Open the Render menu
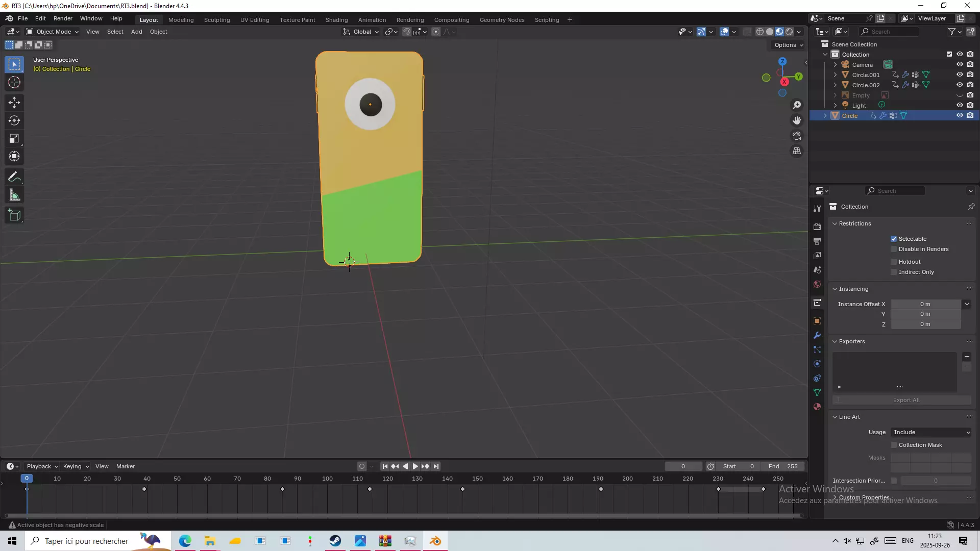This screenshot has height=551, width=980. click(63, 18)
